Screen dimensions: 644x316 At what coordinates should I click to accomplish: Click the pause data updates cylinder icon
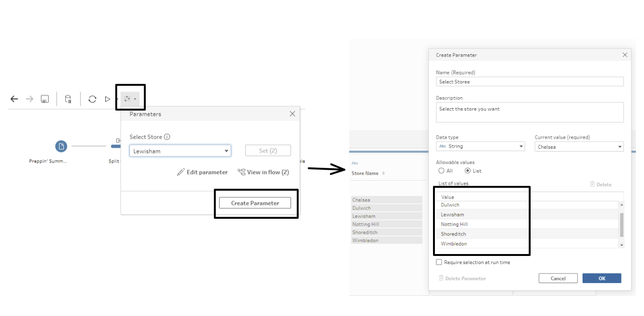click(68, 99)
